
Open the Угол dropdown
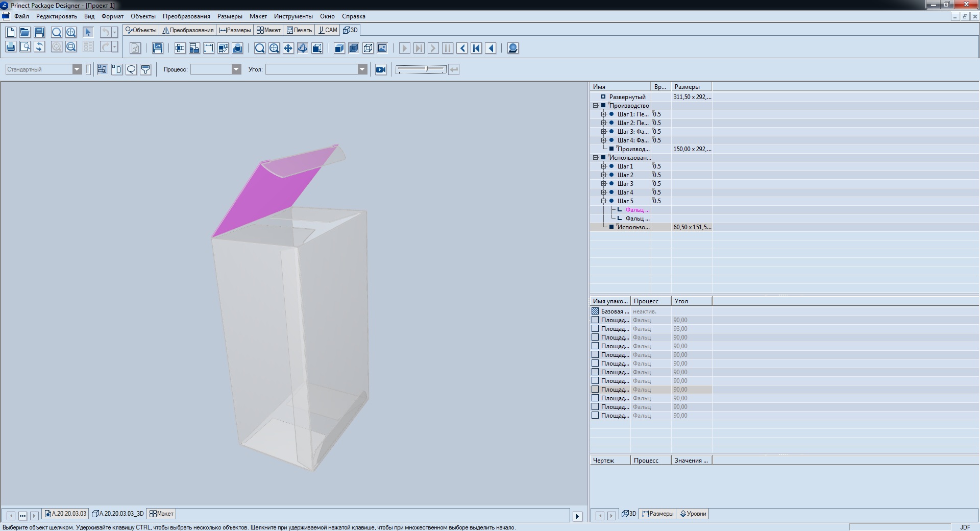362,69
